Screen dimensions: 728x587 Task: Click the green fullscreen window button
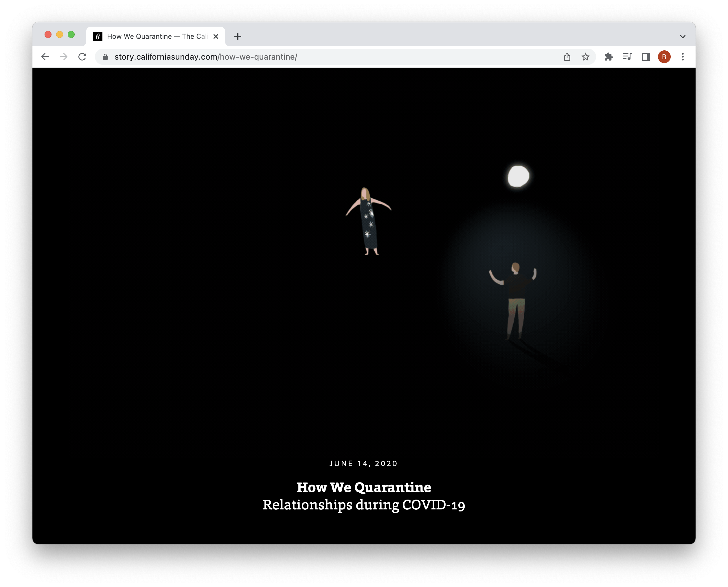pyautogui.click(x=71, y=34)
